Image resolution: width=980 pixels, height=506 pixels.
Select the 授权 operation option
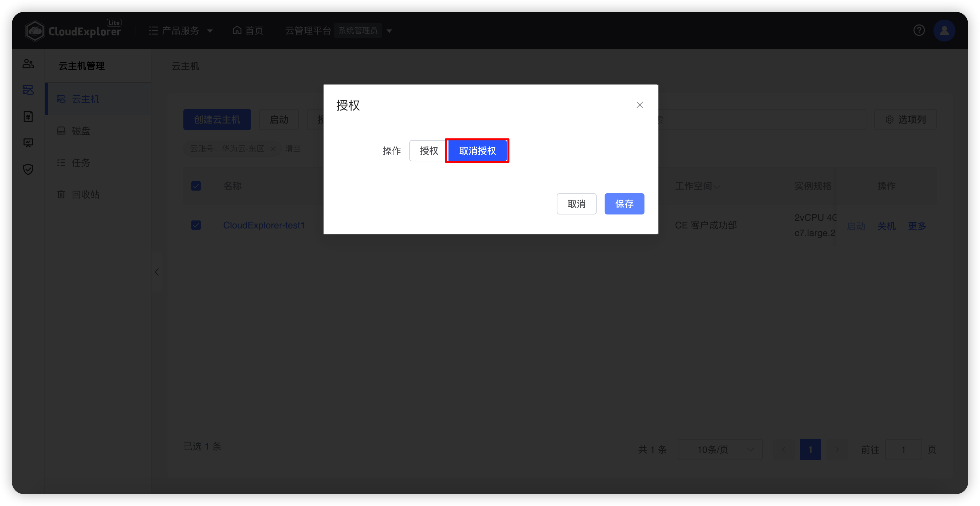[429, 150]
